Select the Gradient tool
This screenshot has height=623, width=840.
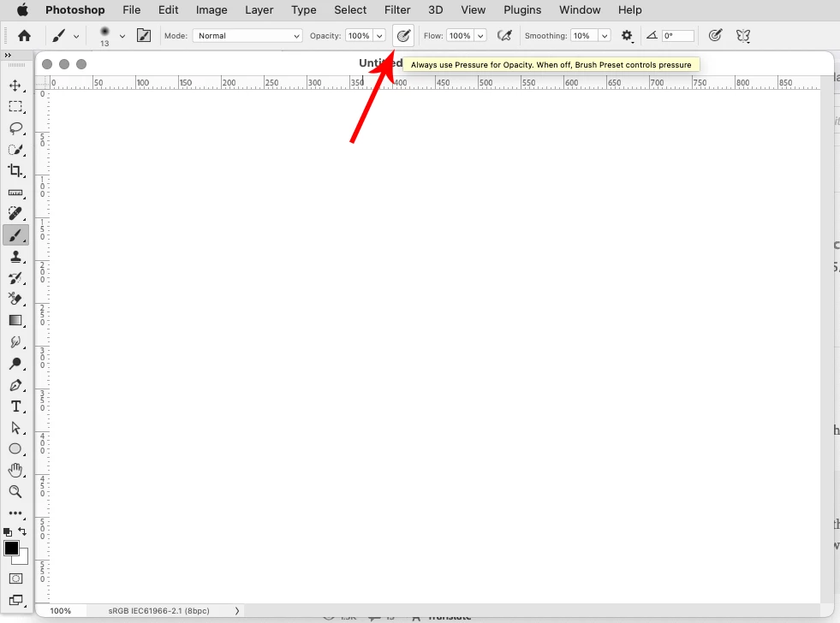(15, 321)
